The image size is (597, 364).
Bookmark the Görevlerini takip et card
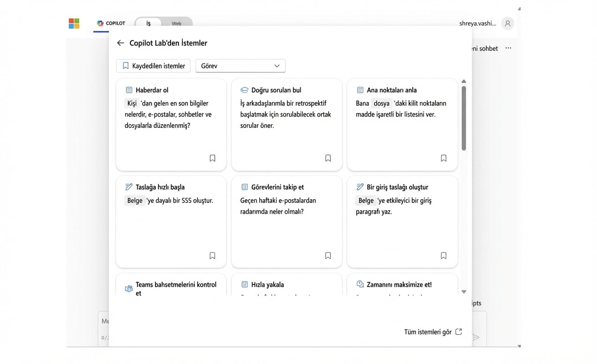pyautogui.click(x=328, y=256)
